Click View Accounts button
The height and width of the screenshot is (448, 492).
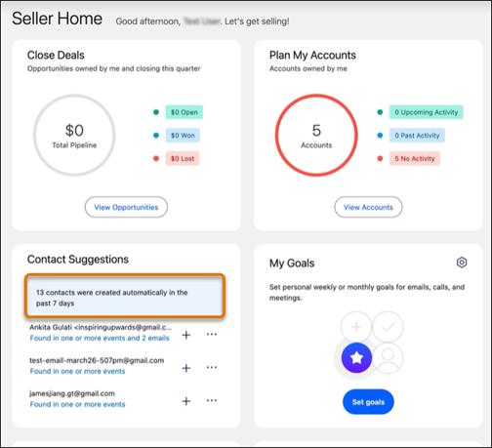(x=368, y=207)
